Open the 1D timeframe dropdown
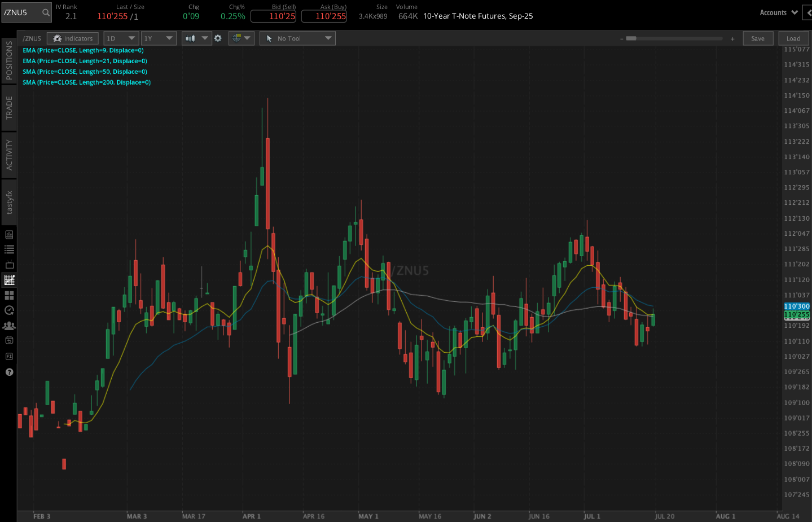This screenshot has width=812, height=522. pos(121,38)
